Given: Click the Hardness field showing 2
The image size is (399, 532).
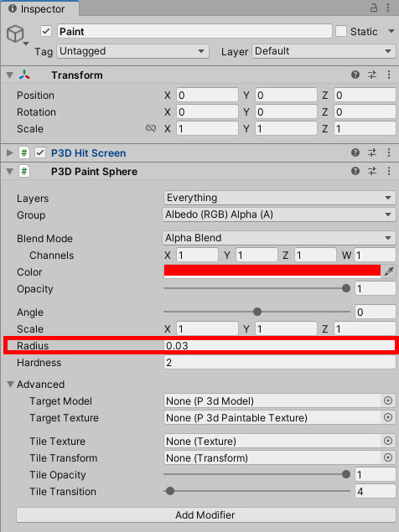Looking at the screenshot, I should click(279, 363).
